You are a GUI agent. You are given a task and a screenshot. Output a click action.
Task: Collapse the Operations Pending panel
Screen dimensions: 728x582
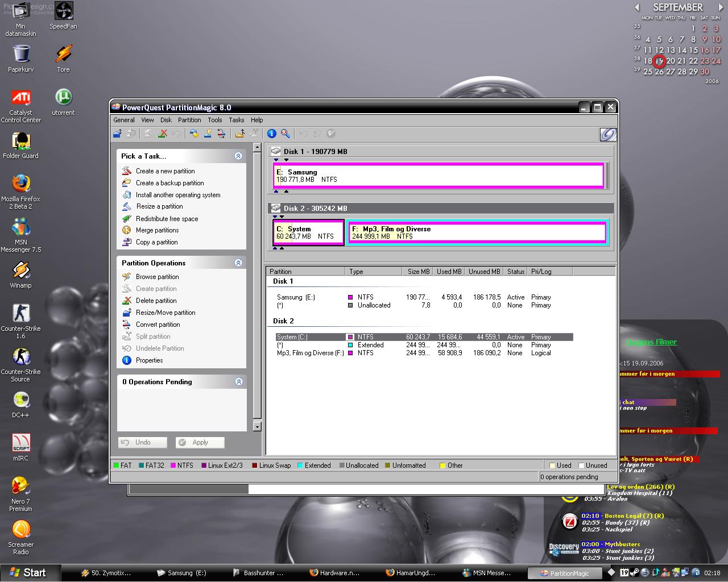239,381
